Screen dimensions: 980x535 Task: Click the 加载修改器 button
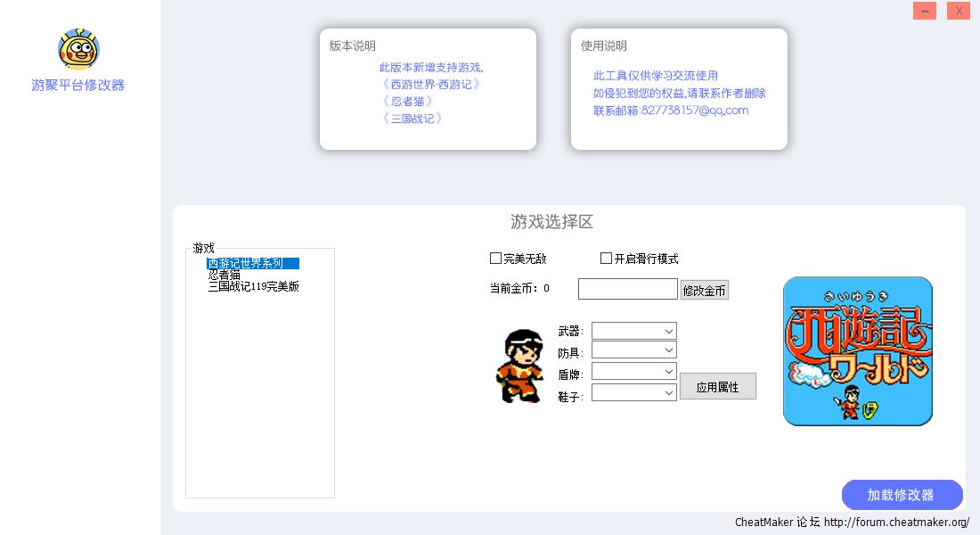(x=902, y=495)
